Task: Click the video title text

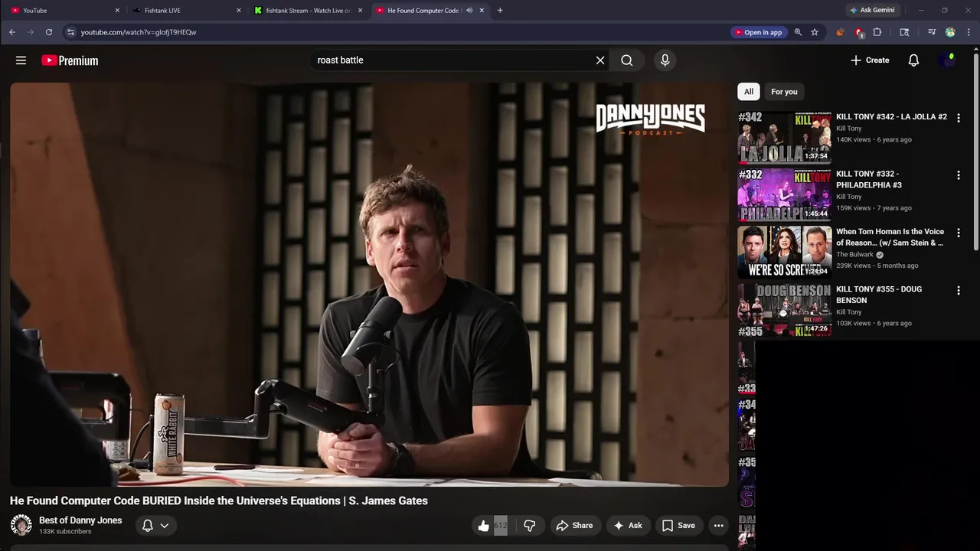Action: point(219,500)
